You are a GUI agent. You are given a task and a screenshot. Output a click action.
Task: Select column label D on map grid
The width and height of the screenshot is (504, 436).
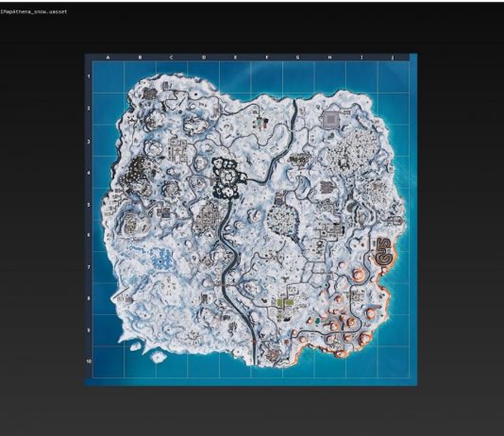pos(204,58)
